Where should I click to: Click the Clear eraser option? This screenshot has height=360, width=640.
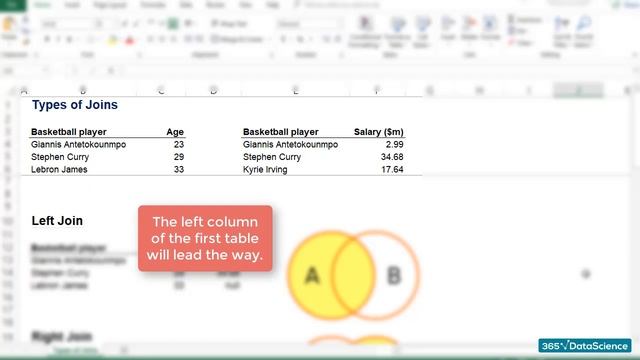(520, 42)
